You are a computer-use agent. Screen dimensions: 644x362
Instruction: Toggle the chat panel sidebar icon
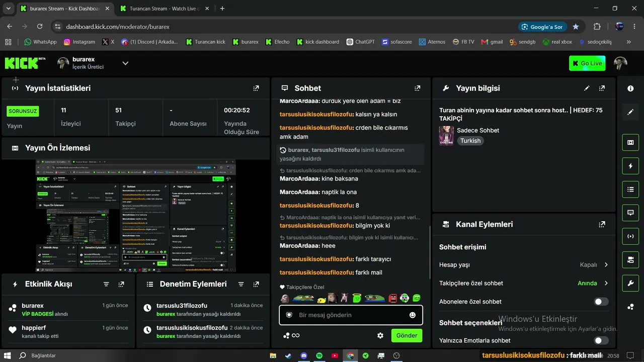[630, 213]
